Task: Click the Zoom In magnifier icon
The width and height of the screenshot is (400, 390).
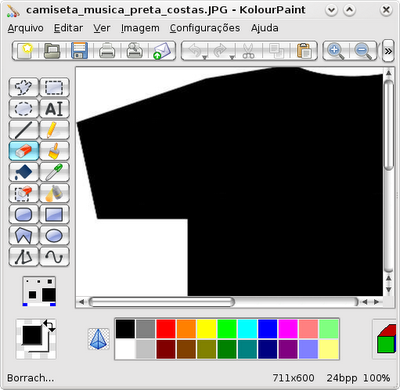Action: [336, 51]
